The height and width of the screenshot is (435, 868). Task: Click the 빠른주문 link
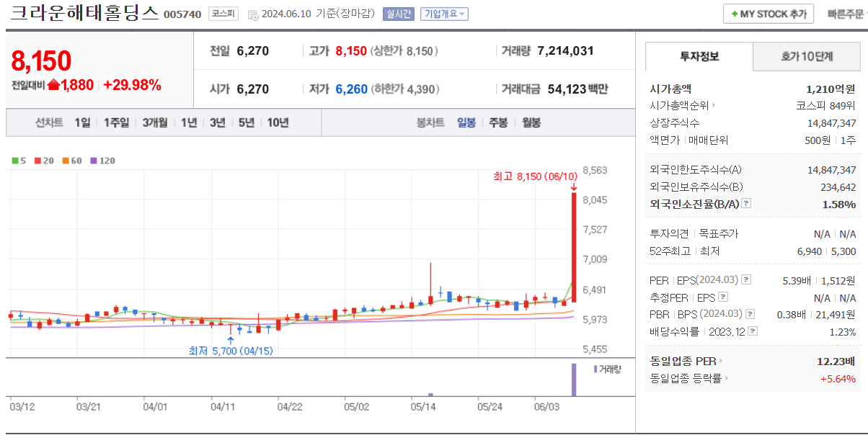[x=845, y=14]
